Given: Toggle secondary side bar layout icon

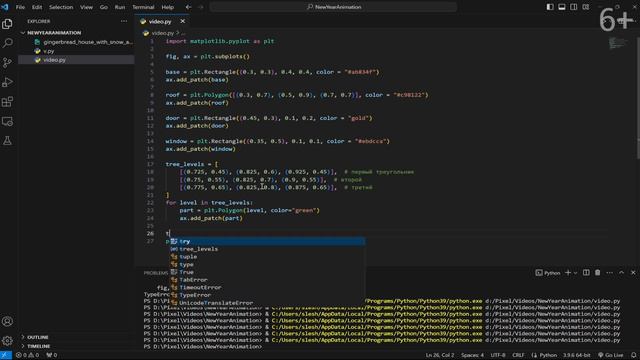Looking at the screenshot, I should (x=573, y=7).
